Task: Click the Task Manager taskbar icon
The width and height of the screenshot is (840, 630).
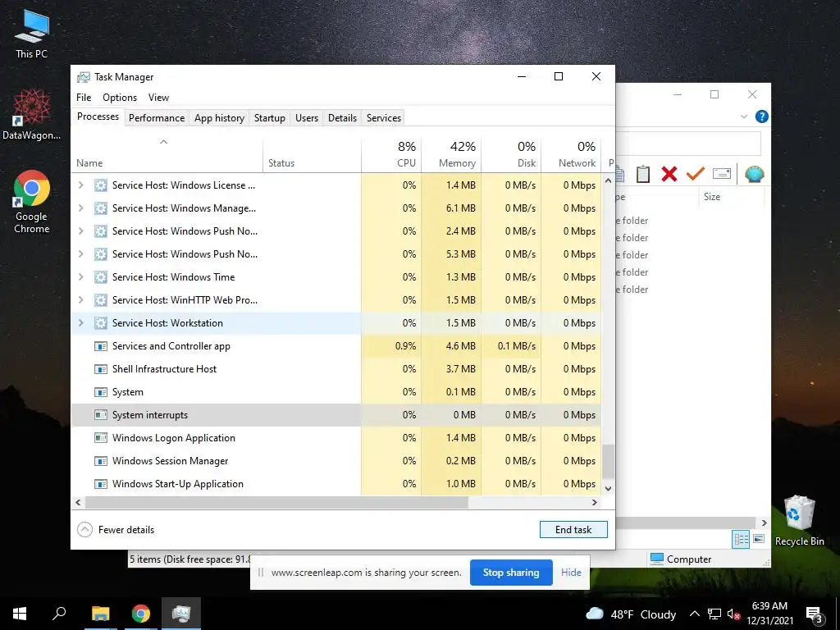Action: pos(181,614)
